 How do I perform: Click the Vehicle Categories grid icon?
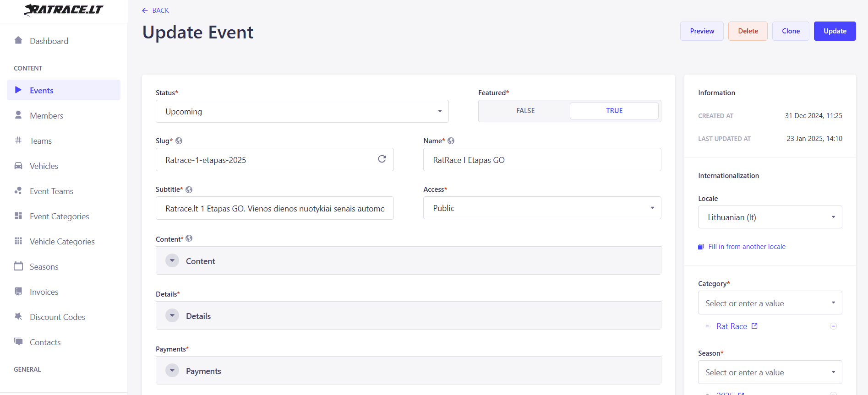click(x=18, y=241)
